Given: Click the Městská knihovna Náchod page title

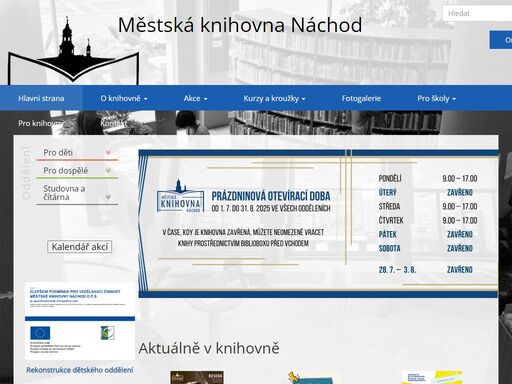Looking at the screenshot, I should point(240,25).
